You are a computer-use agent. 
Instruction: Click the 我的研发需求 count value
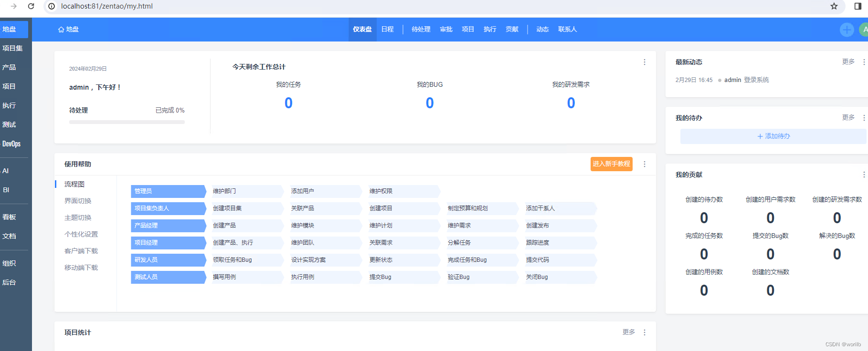click(571, 103)
